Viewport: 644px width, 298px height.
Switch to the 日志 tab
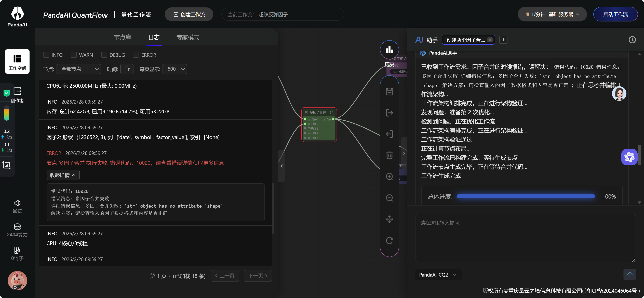[x=154, y=37]
